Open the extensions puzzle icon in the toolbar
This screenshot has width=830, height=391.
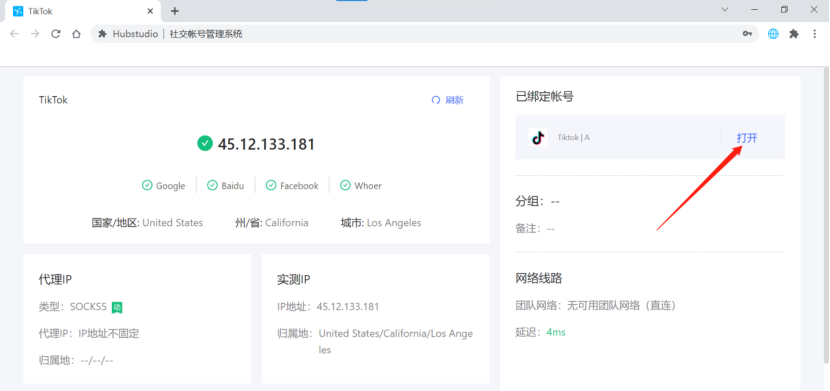(794, 34)
